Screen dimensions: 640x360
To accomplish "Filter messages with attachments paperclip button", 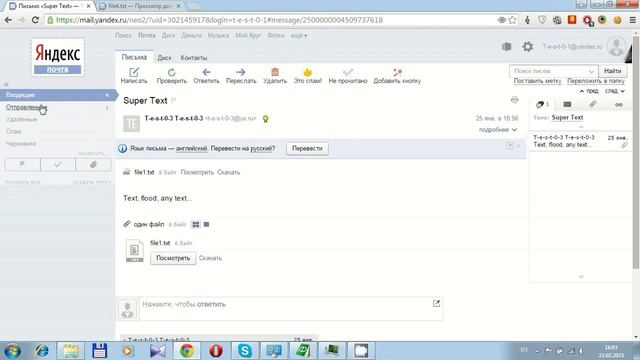I will click(93, 164).
